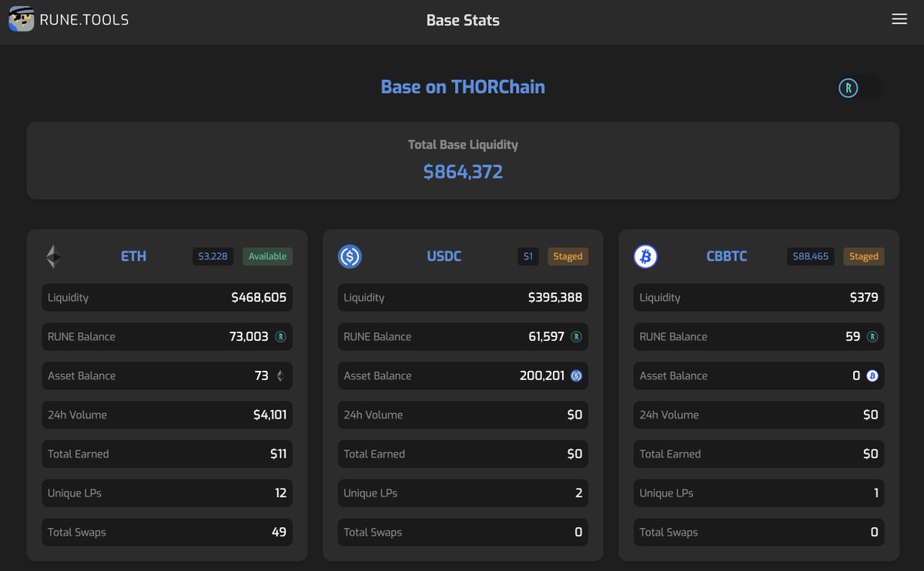The width and height of the screenshot is (924, 571).
Task: Click CBBTC Unique LPs value 1
Action: coord(876,493)
